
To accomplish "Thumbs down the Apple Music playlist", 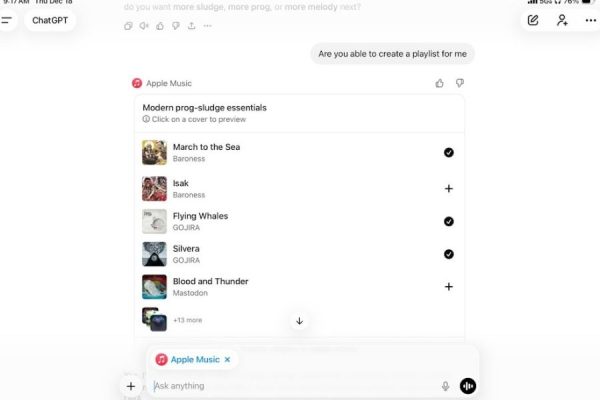I will coord(460,83).
